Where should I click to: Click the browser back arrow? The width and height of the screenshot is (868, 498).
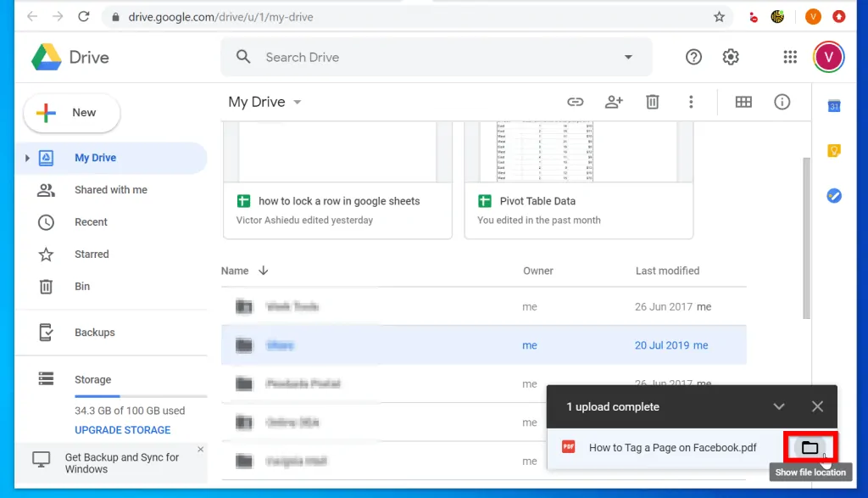(32, 17)
